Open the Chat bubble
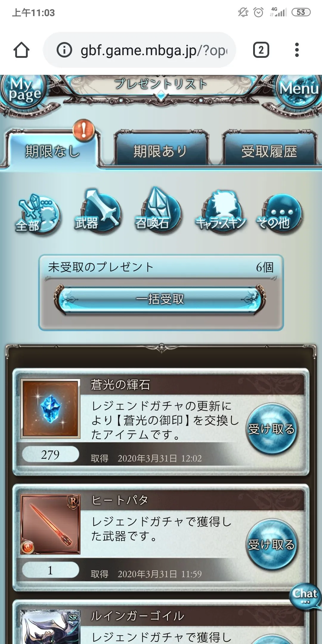This screenshot has width=322, height=644. 305,596
